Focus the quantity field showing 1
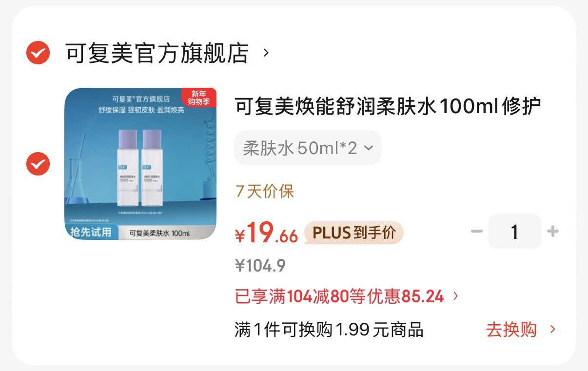The height and width of the screenshot is (371, 588). [515, 231]
